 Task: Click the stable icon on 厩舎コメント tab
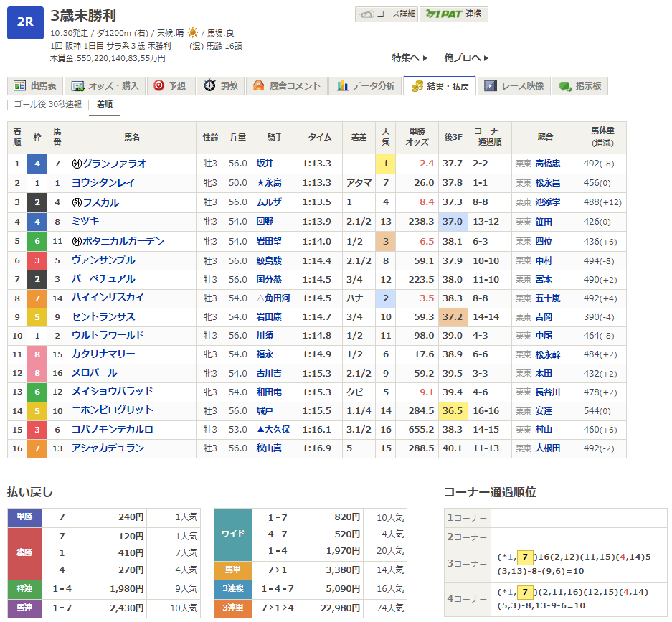coord(258,86)
